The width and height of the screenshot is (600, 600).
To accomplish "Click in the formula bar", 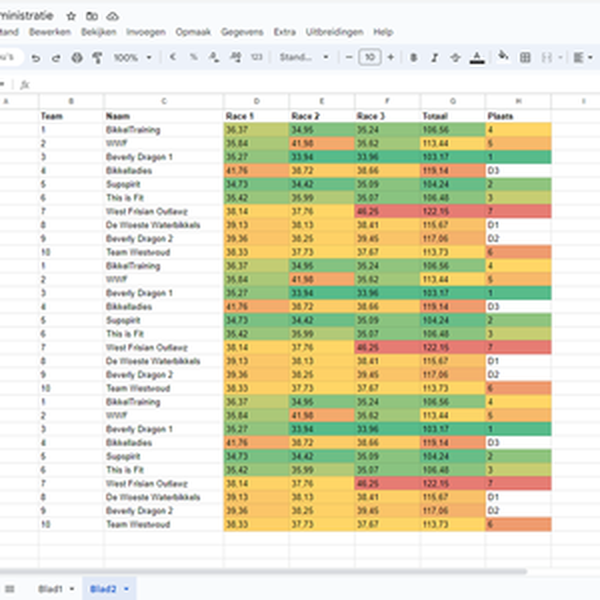I will tap(314, 85).
